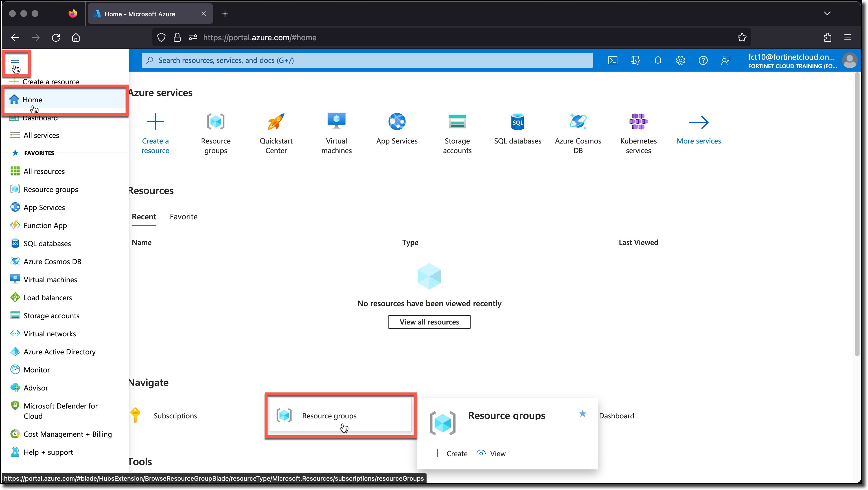Open Cloud Shell from the top bar
Image resolution: width=868 pixels, height=490 pixels.
613,60
